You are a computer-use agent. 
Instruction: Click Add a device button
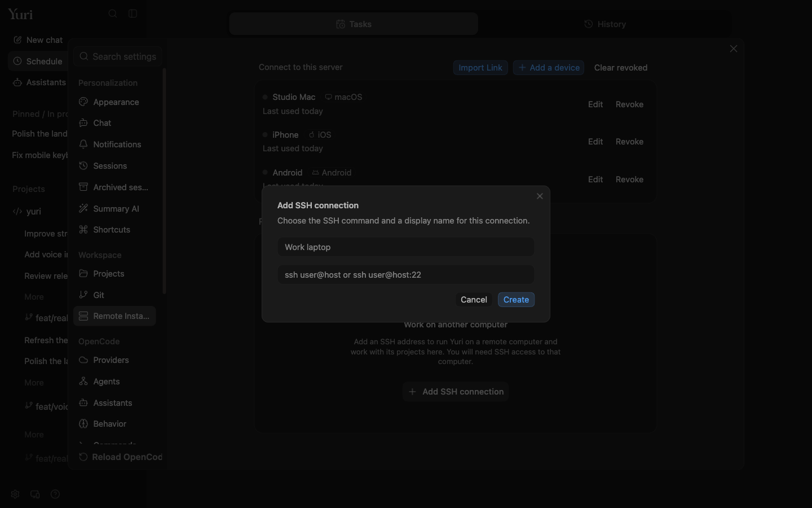[x=549, y=68]
